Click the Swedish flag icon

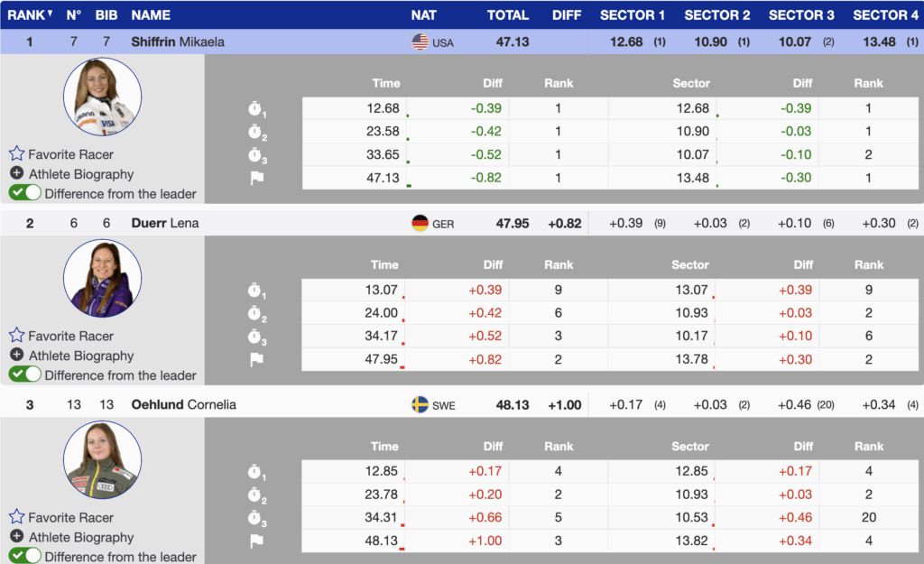pyautogui.click(x=420, y=404)
